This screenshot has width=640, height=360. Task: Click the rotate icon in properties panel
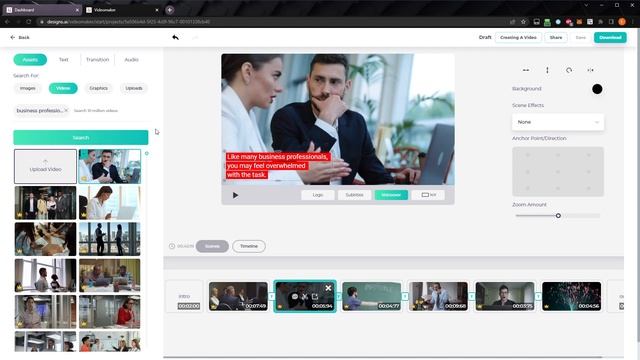pos(569,70)
